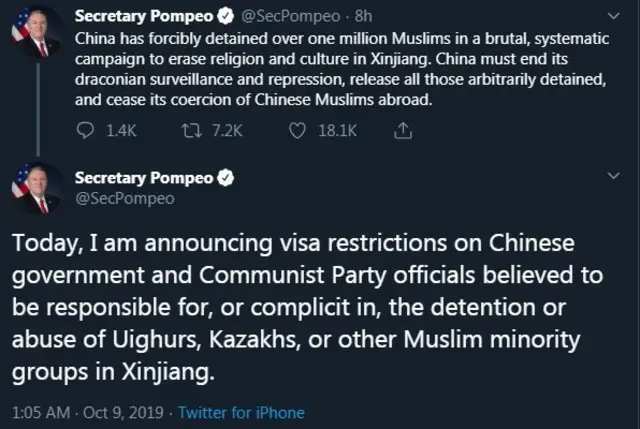
Task: Like the tweet about Xinjiang detentions
Action: [296, 131]
